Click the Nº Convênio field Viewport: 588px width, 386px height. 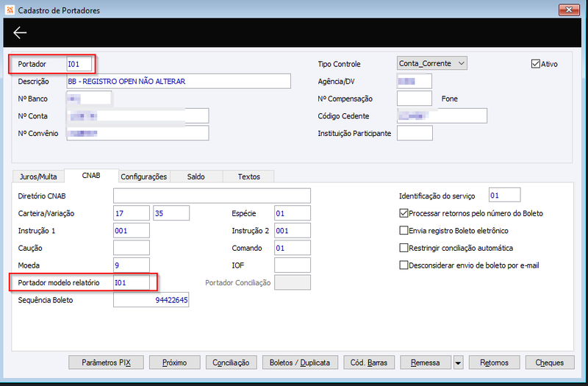[137, 133]
